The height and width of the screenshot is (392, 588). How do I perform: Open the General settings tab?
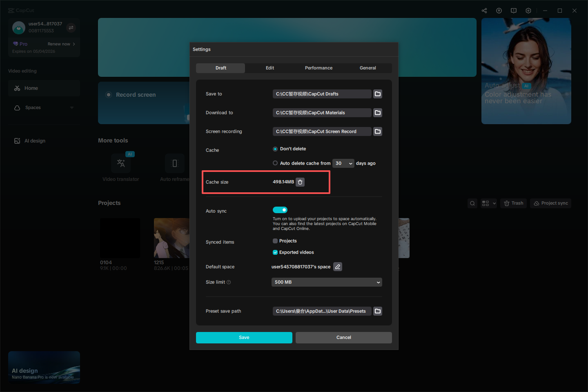point(367,68)
